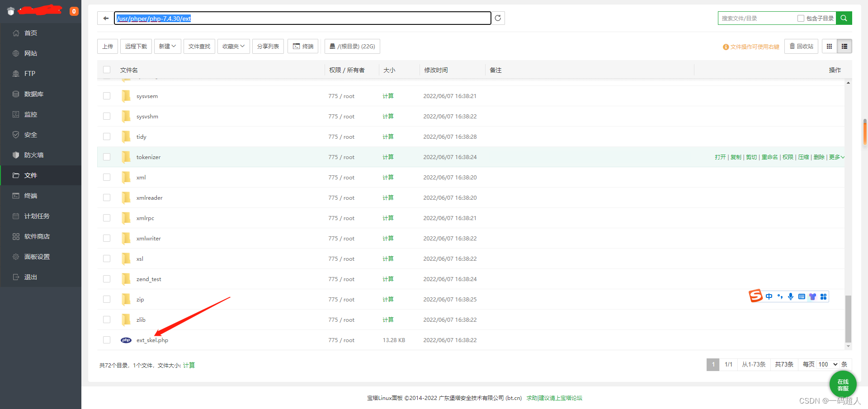This screenshot has width=868, height=409.
Task: Click the file list vertical scrollbar thumb
Action: tap(848, 319)
